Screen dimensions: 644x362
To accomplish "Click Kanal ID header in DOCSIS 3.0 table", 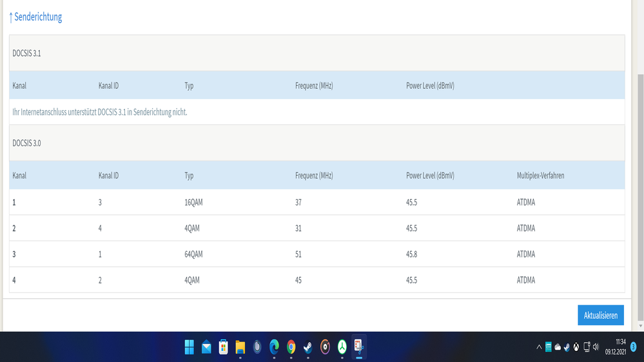I will coord(108,176).
